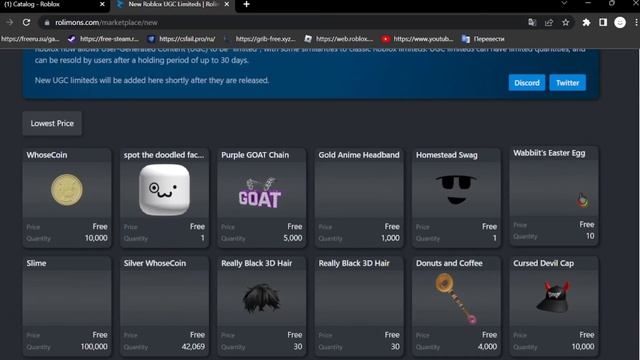Open the csfail.pro bookmark
The image size is (640, 360).
coord(182,39)
